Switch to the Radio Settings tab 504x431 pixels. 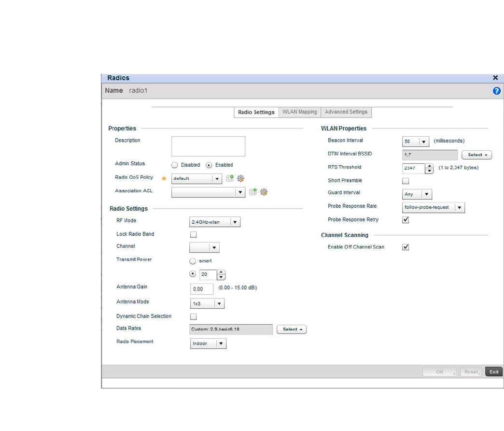tap(256, 112)
